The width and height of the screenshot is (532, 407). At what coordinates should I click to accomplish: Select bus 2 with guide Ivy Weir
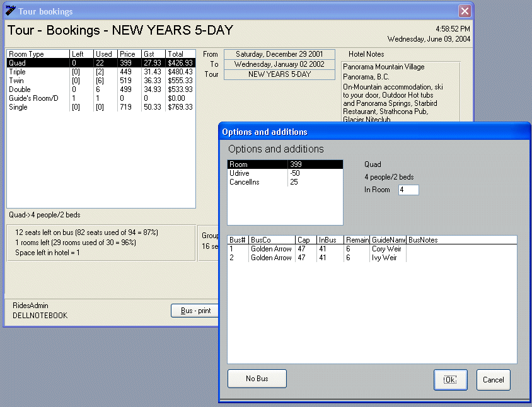[372, 258]
